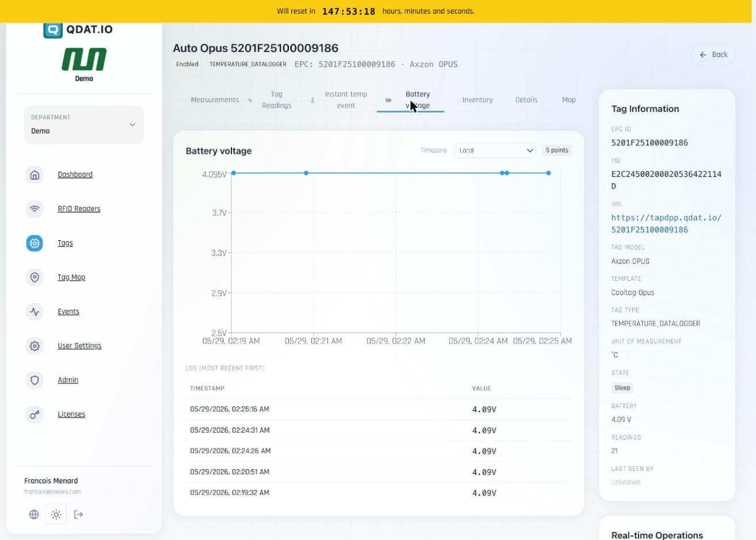This screenshot has height=540, width=756.
Task: Click the Events pulse icon
Action: point(35,312)
